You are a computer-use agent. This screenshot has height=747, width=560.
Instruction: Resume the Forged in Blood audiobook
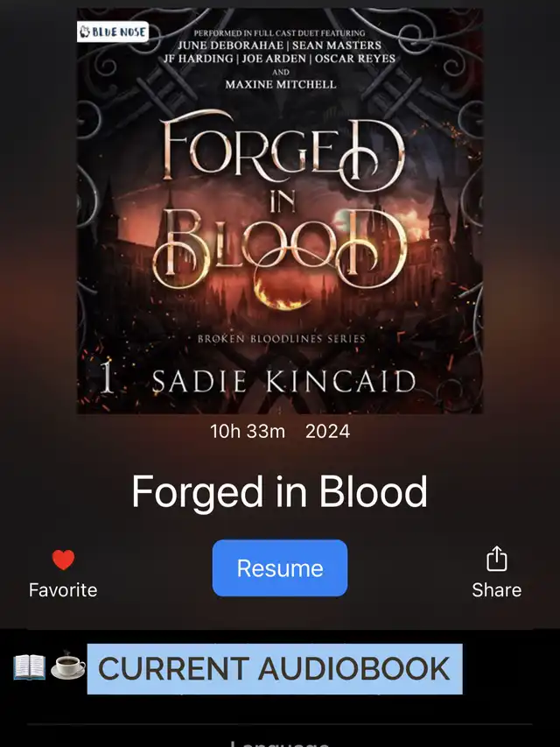(280, 567)
